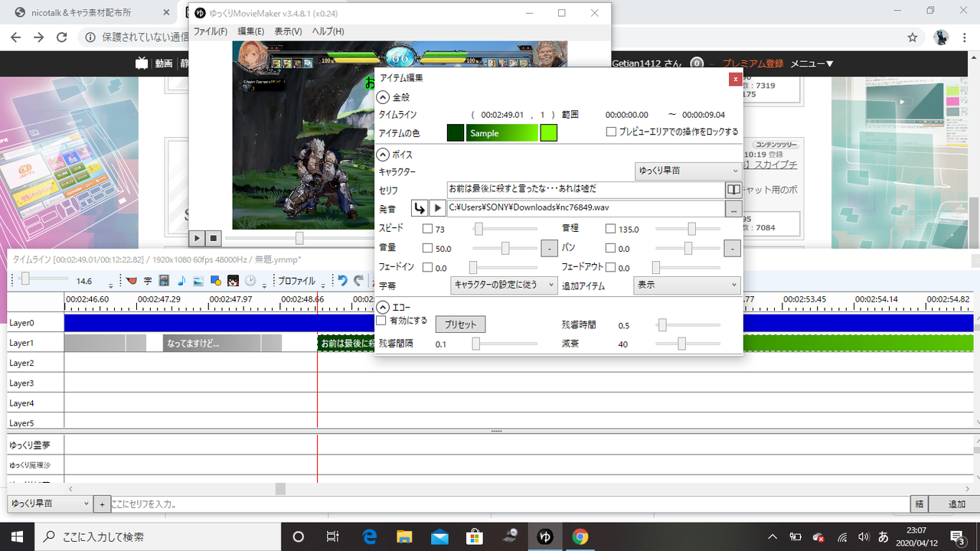Screen dimensions: 980x551
Task: Click the 結 button at bottom right
Action: click(x=920, y=504)
